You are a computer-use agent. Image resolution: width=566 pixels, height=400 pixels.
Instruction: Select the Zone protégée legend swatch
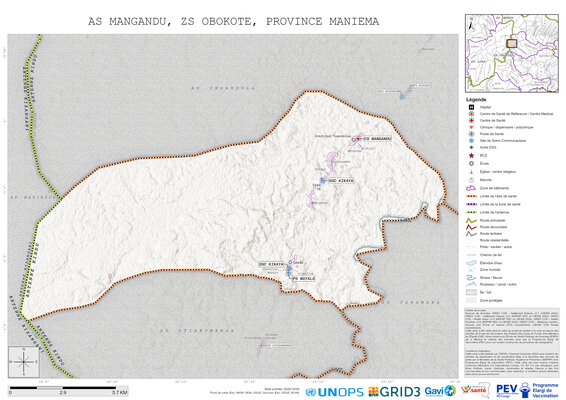pos(471,300)
